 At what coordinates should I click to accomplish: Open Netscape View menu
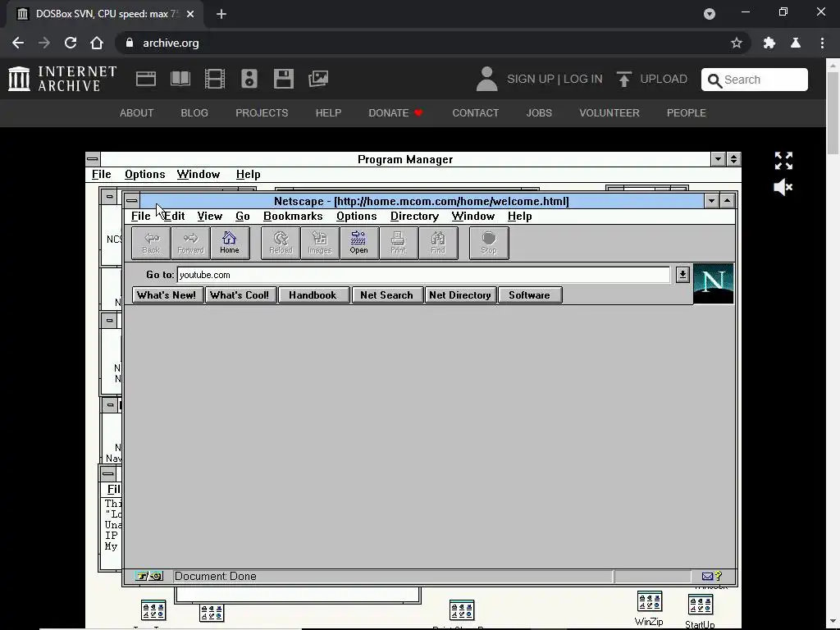point(209,216)
